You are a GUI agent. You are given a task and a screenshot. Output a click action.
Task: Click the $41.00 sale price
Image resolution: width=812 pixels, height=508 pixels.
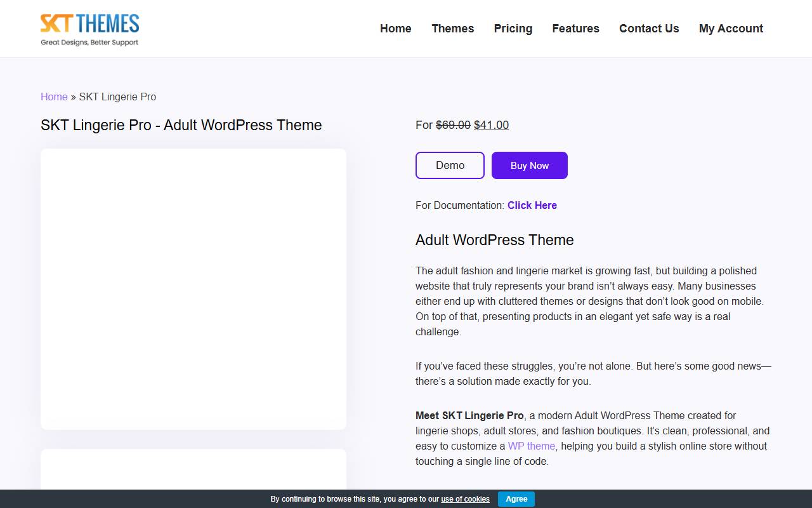[492, 125]
